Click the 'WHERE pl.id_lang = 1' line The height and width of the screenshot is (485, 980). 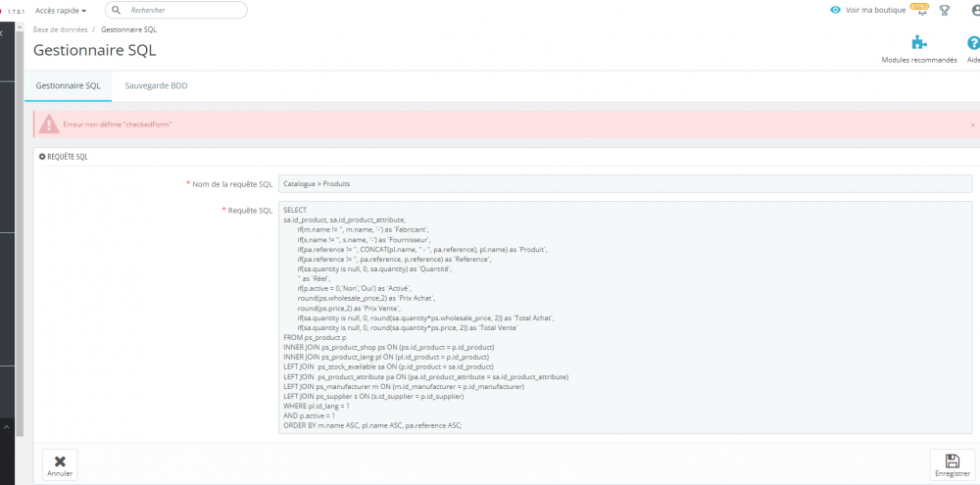[x=317, y=406]
